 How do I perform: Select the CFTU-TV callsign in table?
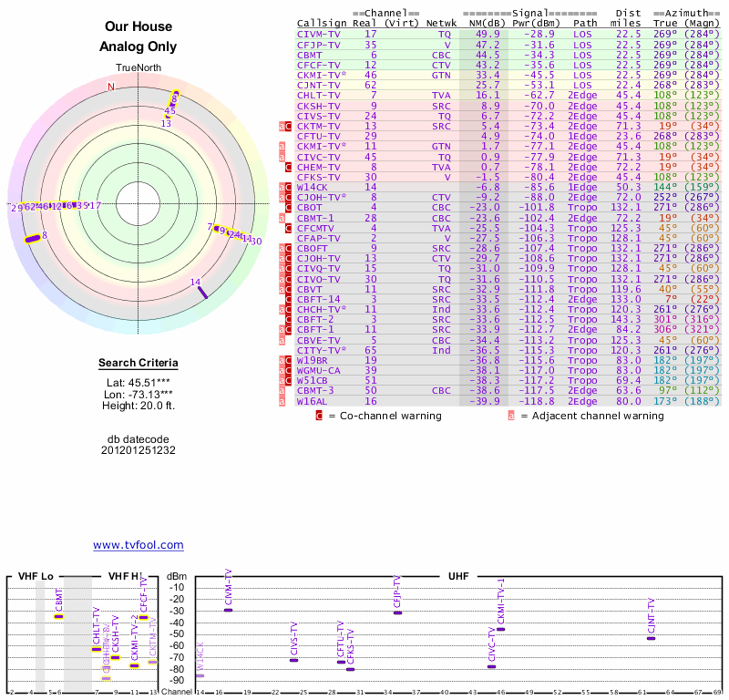point(318,137)
